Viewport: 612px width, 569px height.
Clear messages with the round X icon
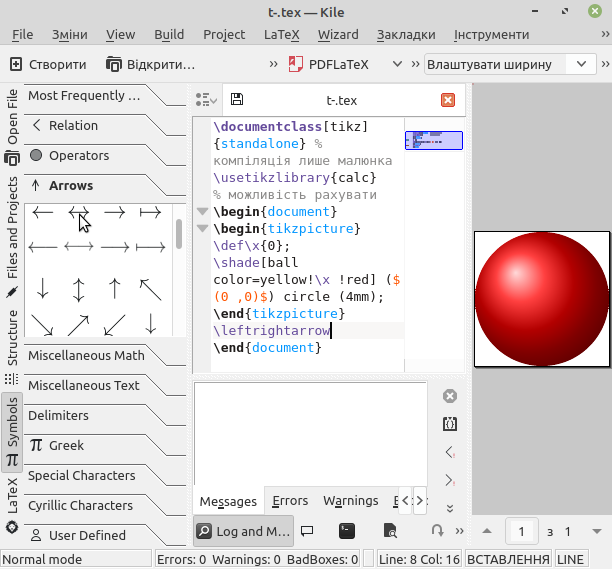coord(450,396)
